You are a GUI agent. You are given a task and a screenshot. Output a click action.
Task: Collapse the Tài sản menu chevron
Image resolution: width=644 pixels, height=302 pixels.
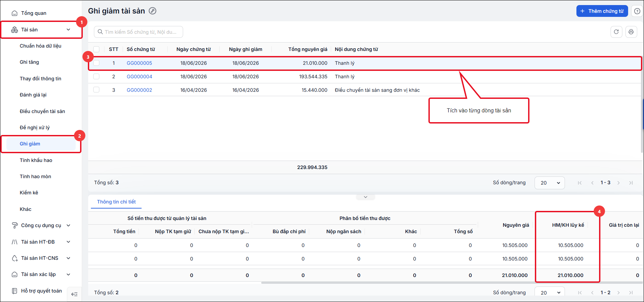coord(68,30)
